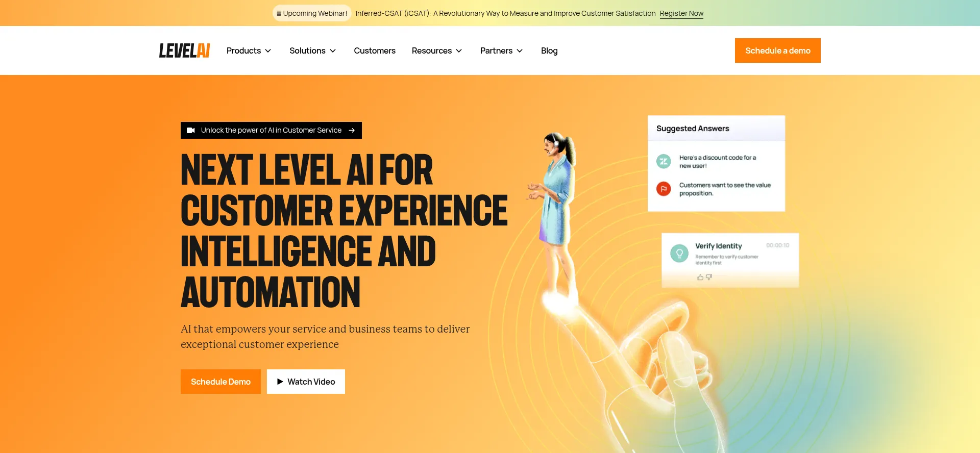Open the Partners menu

tap(501, 51)
